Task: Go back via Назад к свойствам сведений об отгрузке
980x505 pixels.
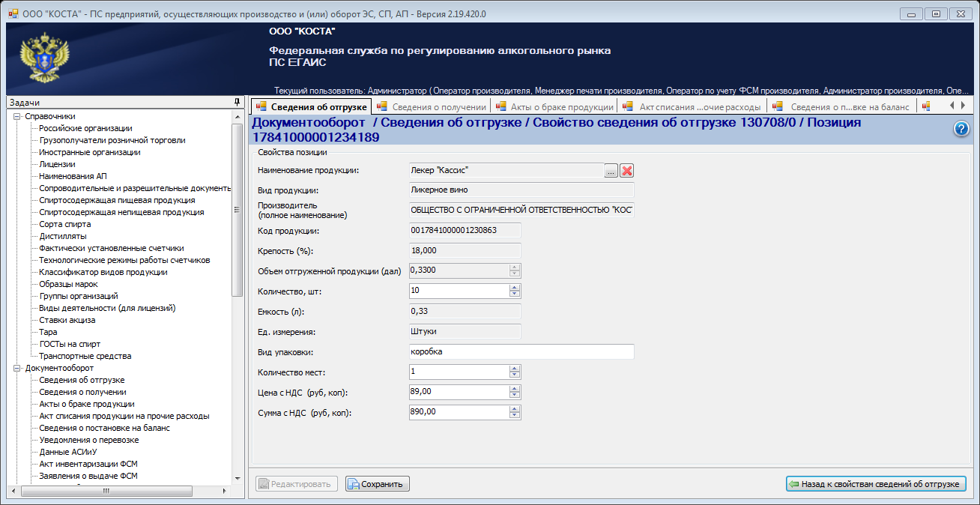Action: (876, 484)
